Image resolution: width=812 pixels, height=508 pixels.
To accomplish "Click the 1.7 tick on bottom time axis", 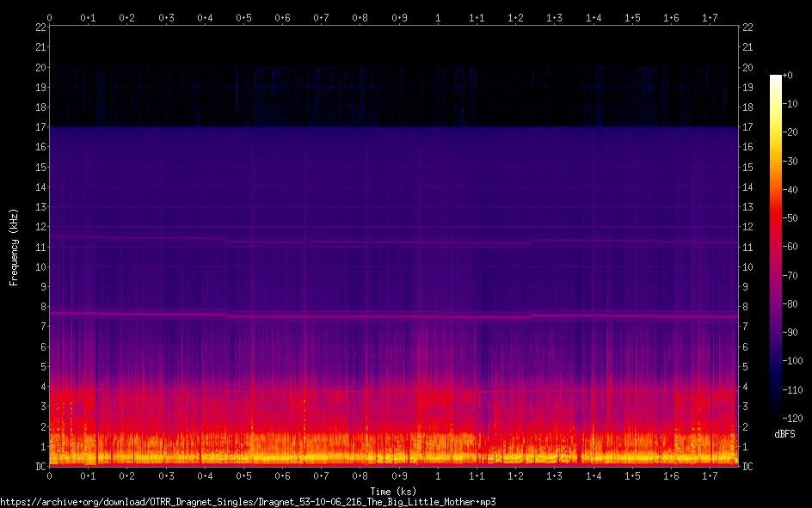I will (710, 476).
